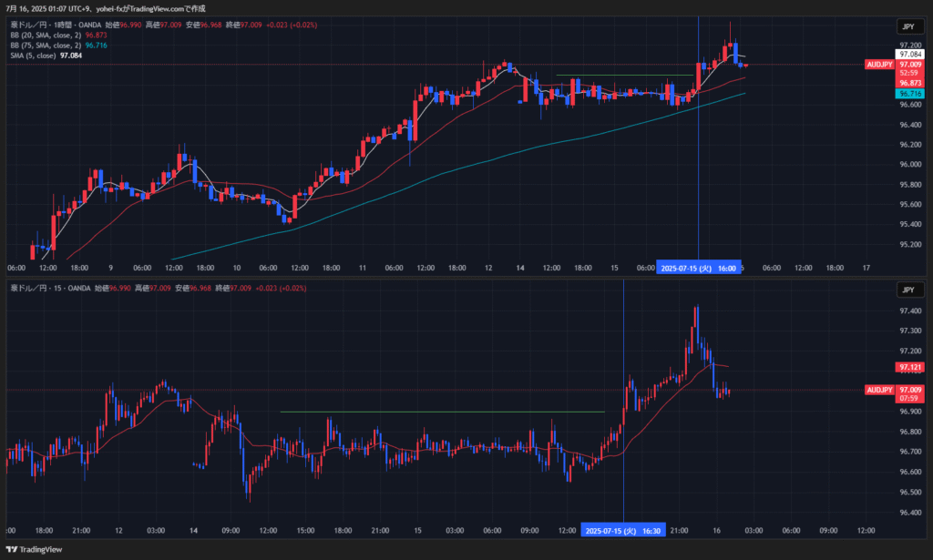
Task: Select the 2025-07-15 16:30 date label on lower time axis
Action: coord(623,531)
